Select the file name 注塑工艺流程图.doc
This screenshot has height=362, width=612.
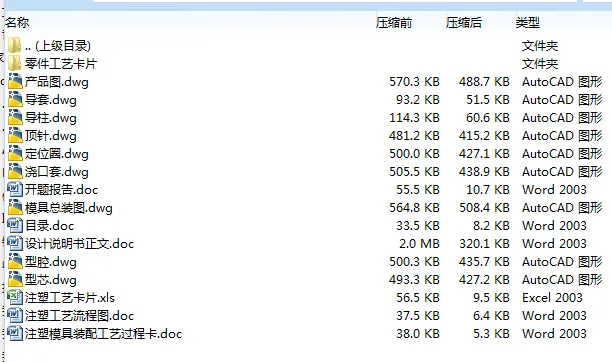point(80,316)
